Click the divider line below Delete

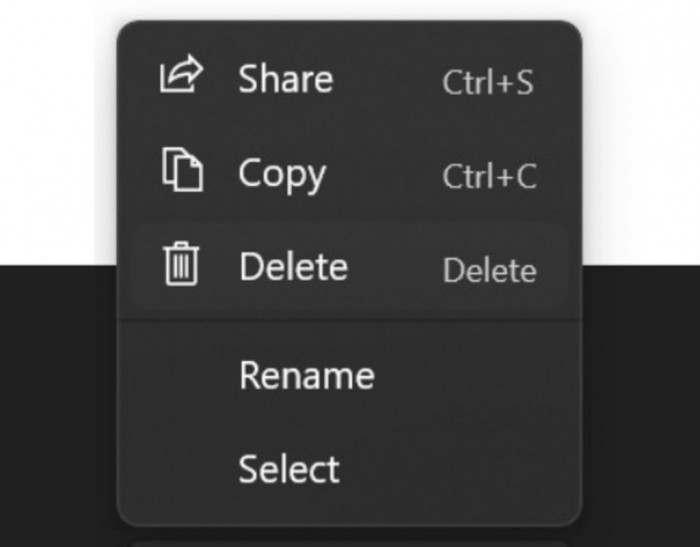[350, 320]
